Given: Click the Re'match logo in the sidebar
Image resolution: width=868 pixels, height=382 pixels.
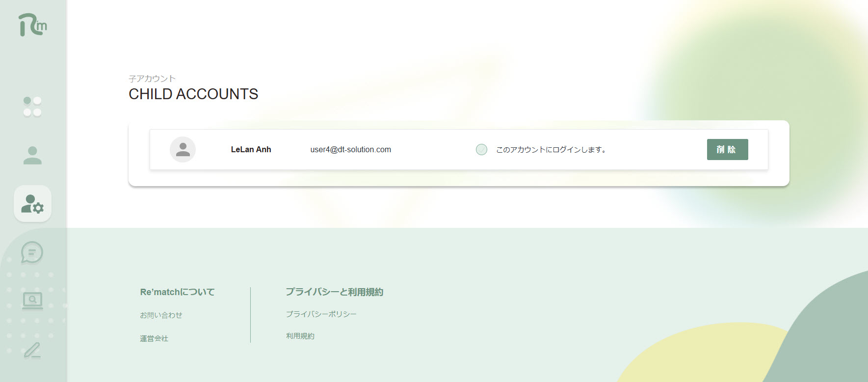Looking at the screenshot, I should tap(32, 25).
